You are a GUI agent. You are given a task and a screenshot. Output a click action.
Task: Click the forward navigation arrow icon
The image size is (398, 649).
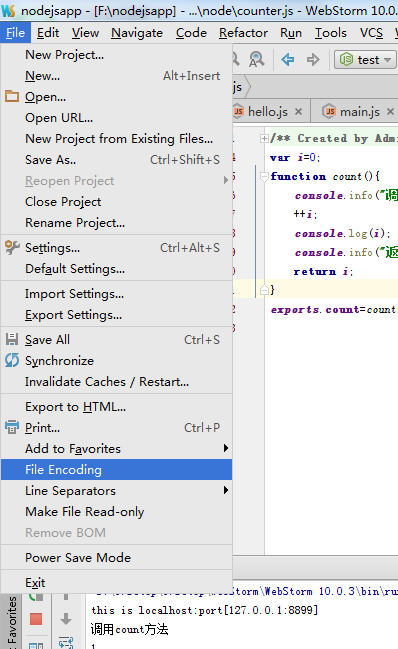tap(313, 60)
